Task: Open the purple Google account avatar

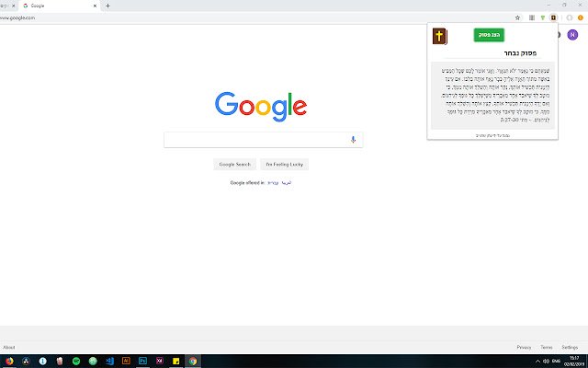Action: point(572,35)
